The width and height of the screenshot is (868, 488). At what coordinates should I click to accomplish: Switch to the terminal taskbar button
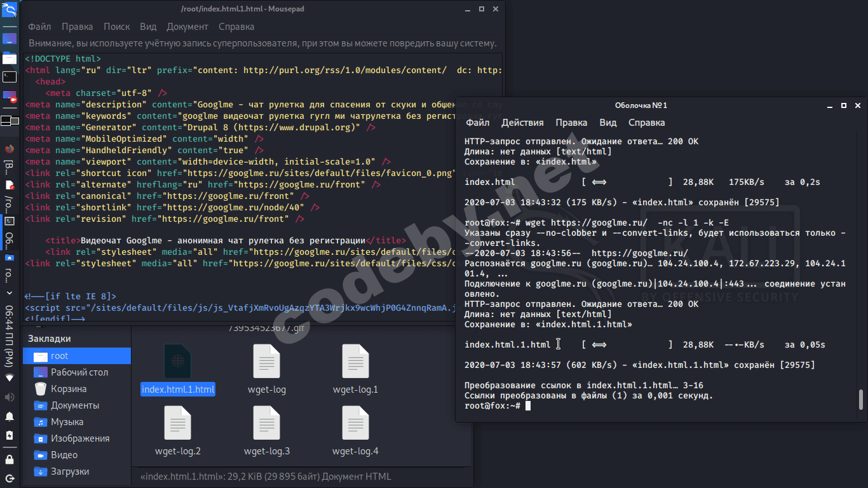click(x=10, y=233)
